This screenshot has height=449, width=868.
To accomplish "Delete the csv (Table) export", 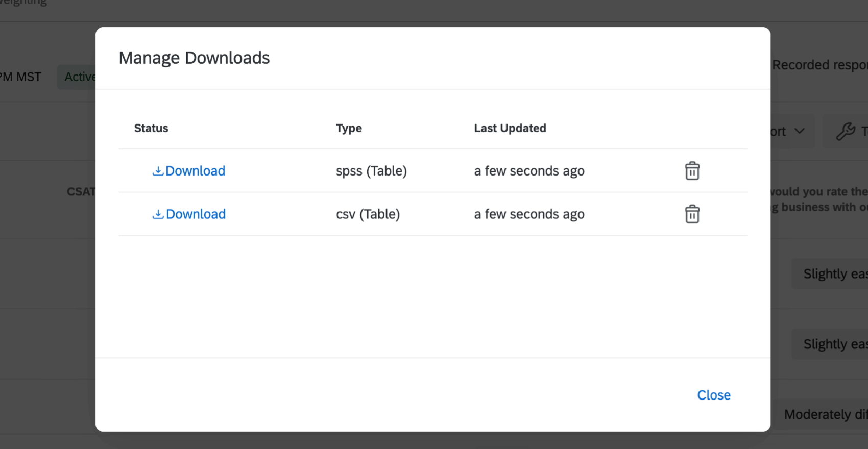I will click(x=692, y=214).
